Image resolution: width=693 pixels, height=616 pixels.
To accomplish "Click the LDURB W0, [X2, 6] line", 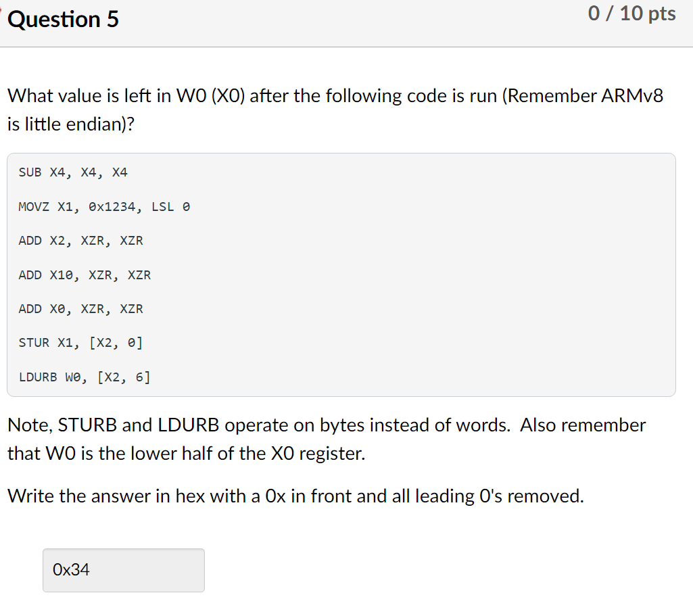I will pyautogui.click(x=84, y=377).
